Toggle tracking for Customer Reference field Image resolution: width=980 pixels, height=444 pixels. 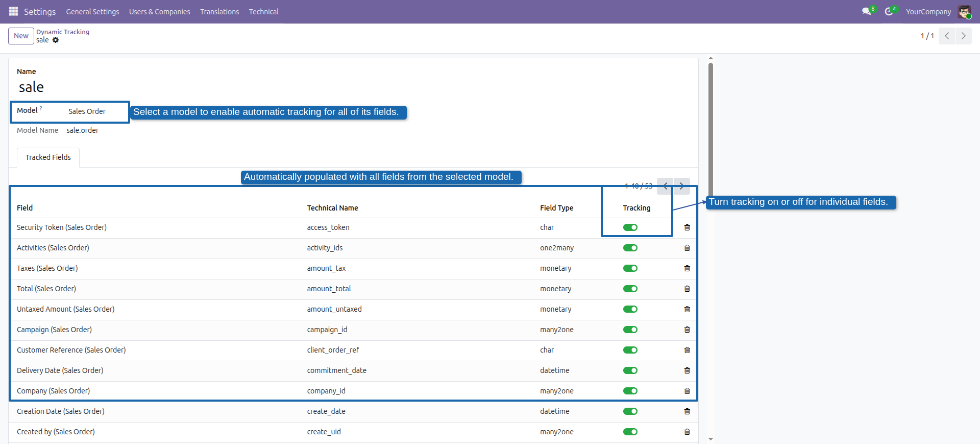(x=630, y=350)
